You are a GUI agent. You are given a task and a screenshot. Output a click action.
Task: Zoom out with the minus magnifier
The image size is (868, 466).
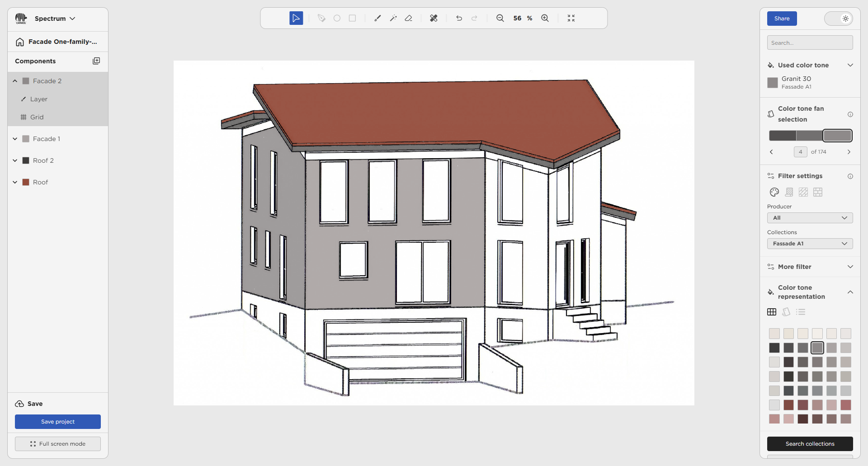500,18
